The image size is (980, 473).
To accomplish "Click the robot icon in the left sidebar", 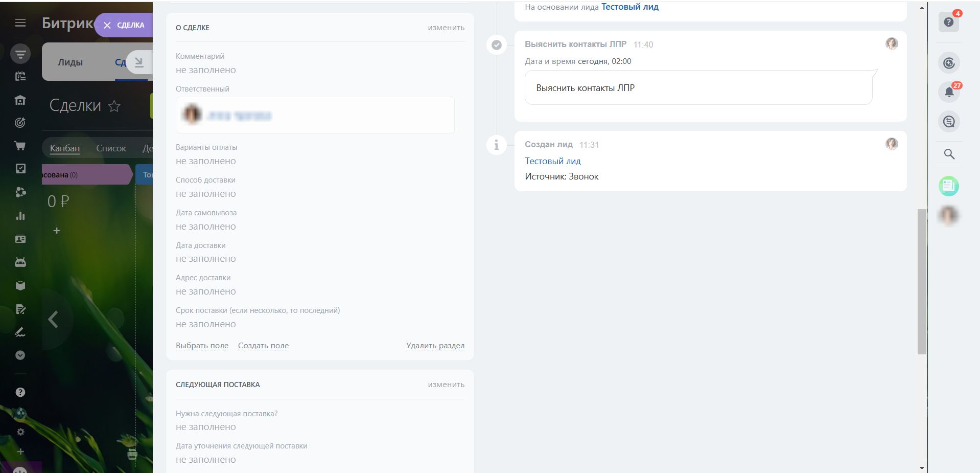I will click(20, 262).
